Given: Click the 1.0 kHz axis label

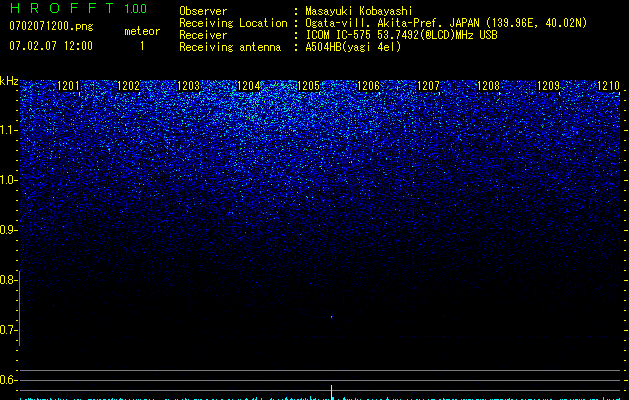Looking at the screenshot, I should [x=8, y=180].
